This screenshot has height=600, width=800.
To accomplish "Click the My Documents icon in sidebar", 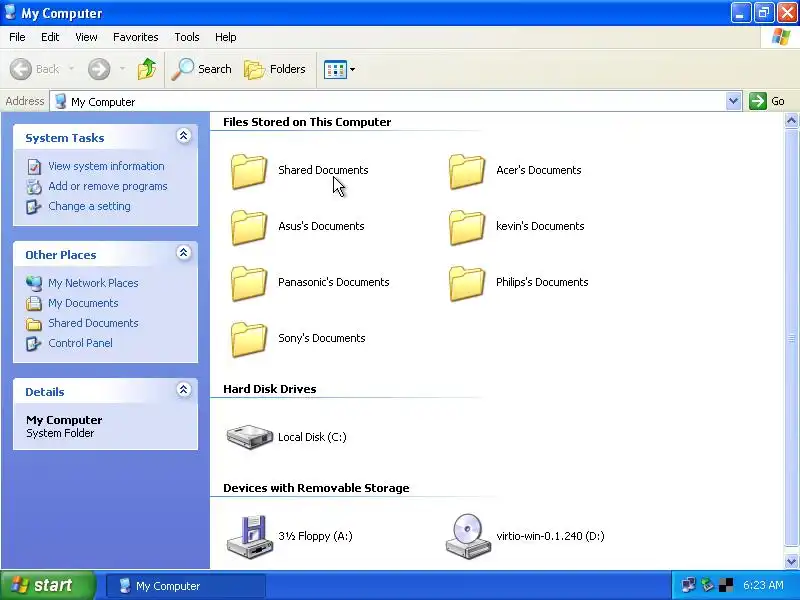I will pos(34,304).
